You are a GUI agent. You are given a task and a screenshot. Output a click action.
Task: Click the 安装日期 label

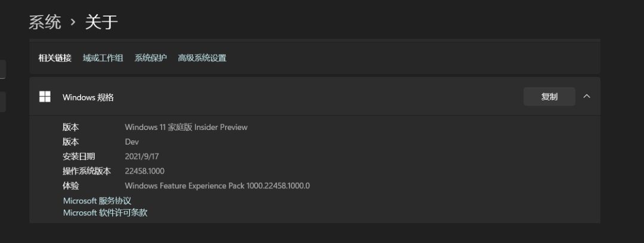click(79, 157)
